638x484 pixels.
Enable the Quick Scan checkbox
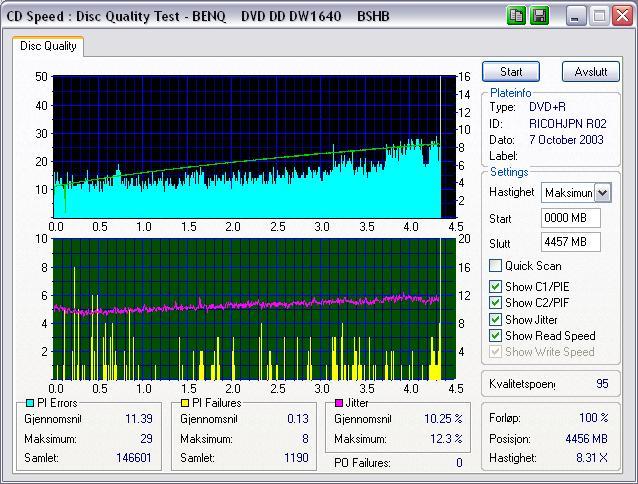(495, 266)
